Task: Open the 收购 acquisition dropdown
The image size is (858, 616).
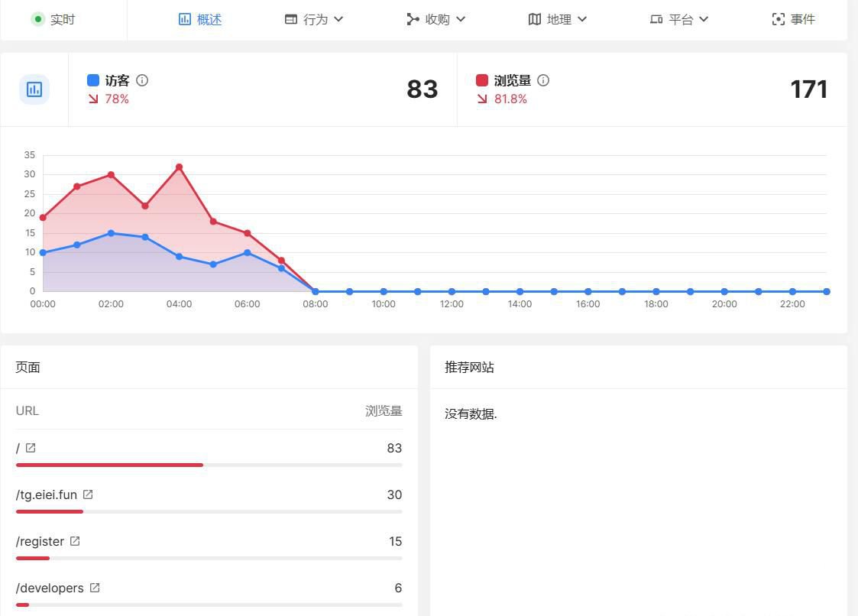Action: [435, 18]
